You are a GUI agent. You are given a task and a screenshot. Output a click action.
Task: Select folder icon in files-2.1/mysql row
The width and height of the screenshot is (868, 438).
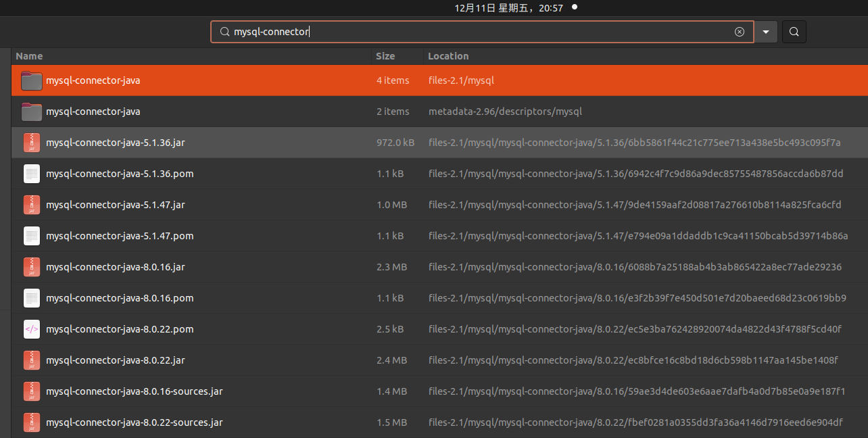pyautogui.click(x=32, y=80)
